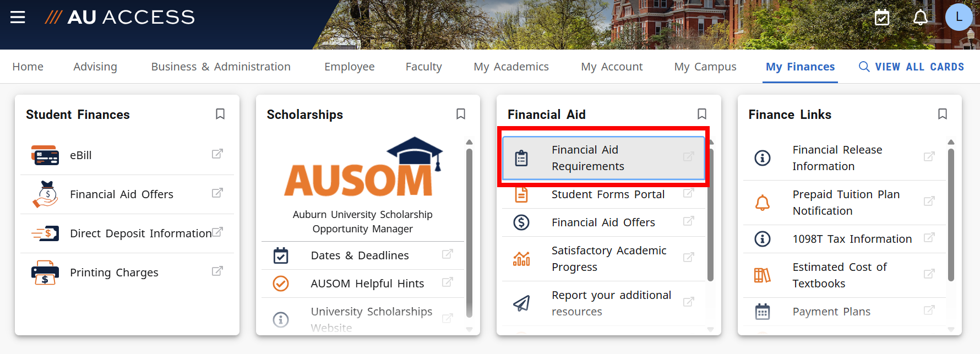980x354 pixels.
Task: Click the eBill credit card icon
Action: [x=45, y=155]
